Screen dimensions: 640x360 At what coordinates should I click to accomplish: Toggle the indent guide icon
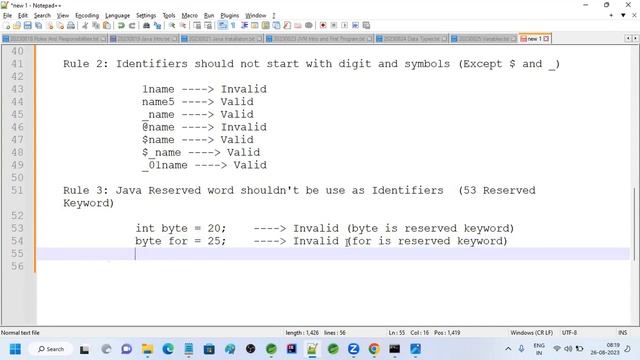pyautogui.click(x=244, y=25)
